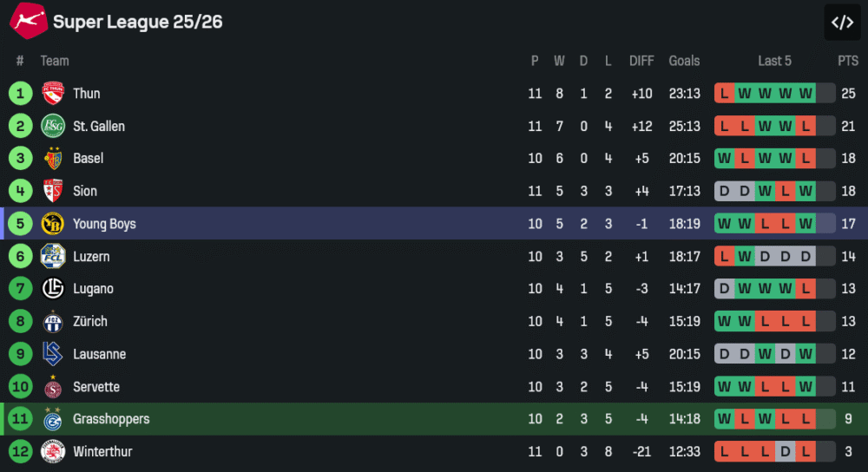Click the Thun club crest
868x472 pixels.
tap(53, 94)
